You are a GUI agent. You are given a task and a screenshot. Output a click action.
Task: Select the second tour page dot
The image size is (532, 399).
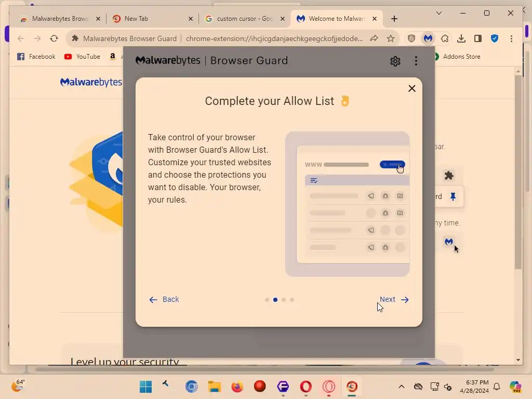pos(275,300)
